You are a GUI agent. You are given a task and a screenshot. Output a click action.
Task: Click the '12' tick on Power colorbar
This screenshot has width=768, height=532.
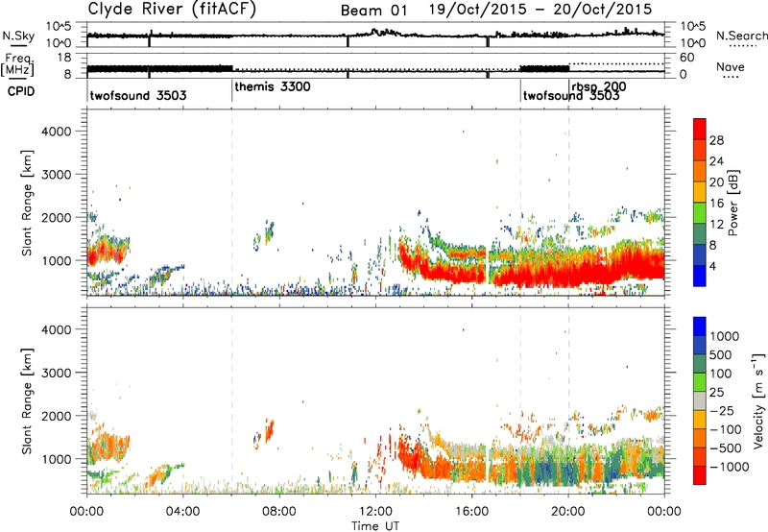(x=716, y=225)
